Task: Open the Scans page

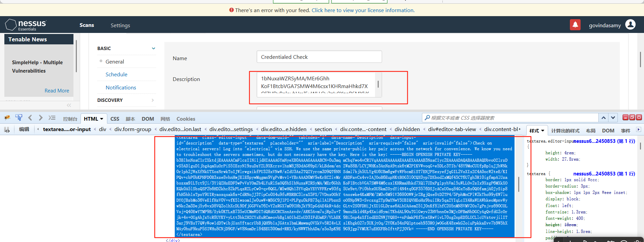Action: pos(87,25)
